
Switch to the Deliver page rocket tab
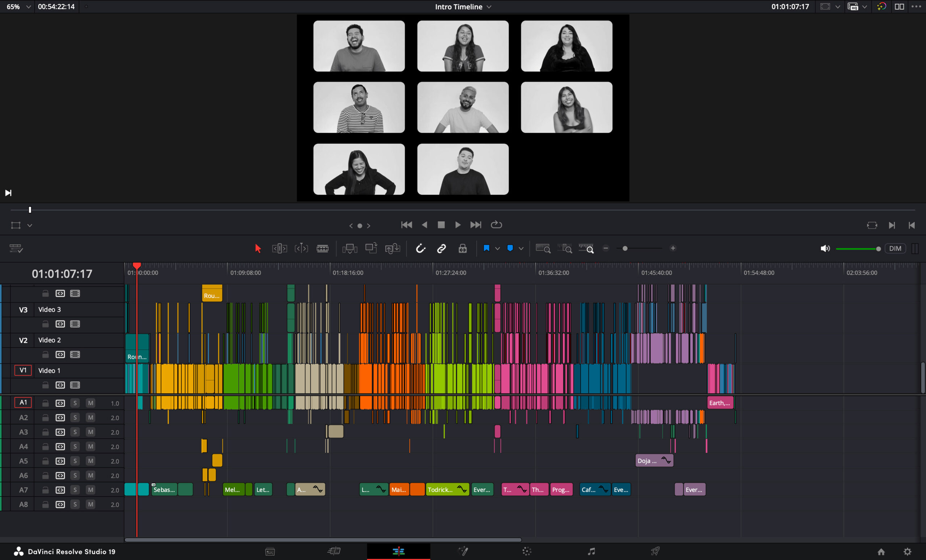click(x=655, y=551)
